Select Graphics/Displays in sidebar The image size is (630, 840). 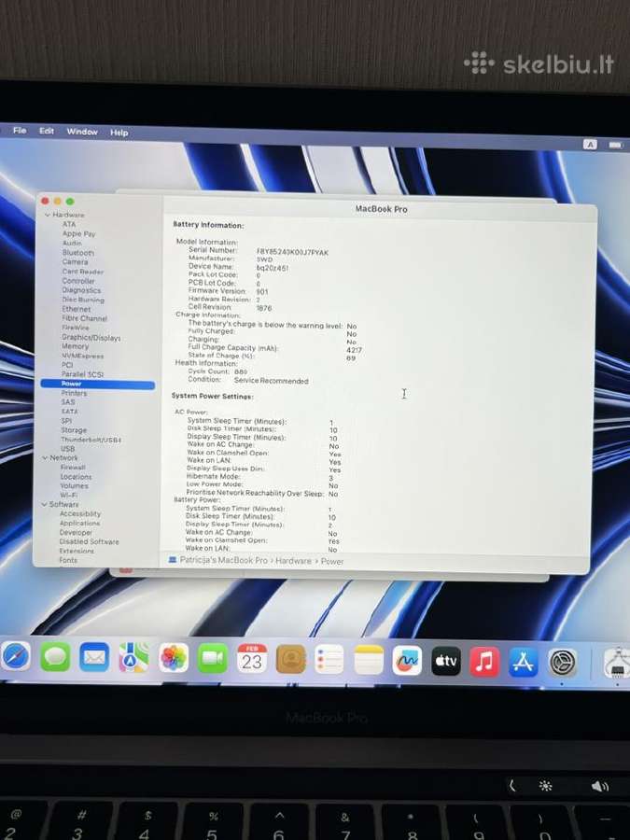[91, 337]
